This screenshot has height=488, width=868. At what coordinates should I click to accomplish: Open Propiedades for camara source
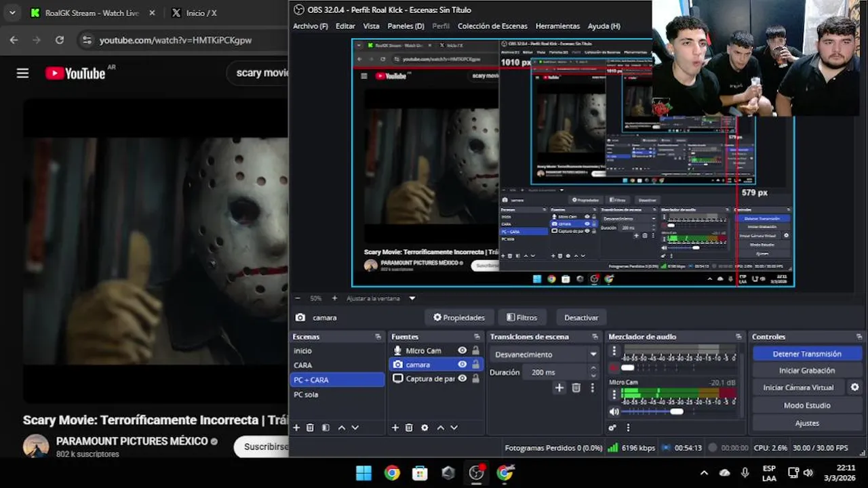(x=459, y=317)
